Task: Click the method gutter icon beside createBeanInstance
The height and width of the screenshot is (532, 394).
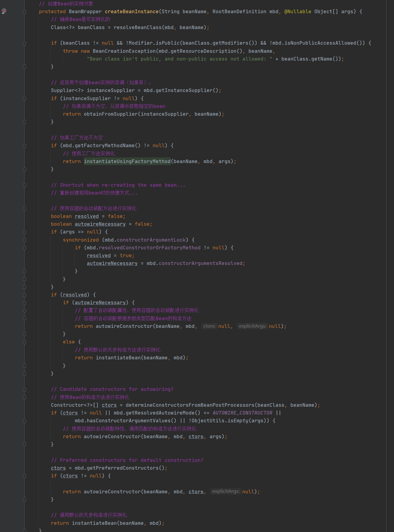Action: (4, 11)
